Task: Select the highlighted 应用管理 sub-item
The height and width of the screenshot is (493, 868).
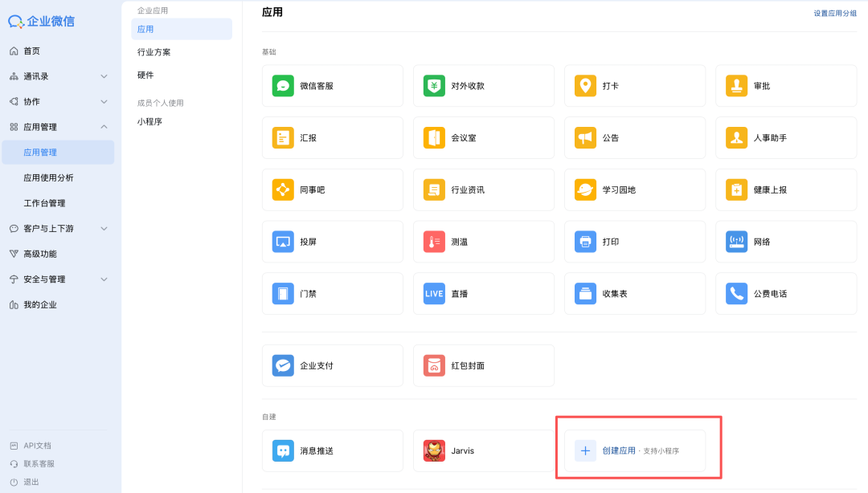Action: click(x=58, y=153)
